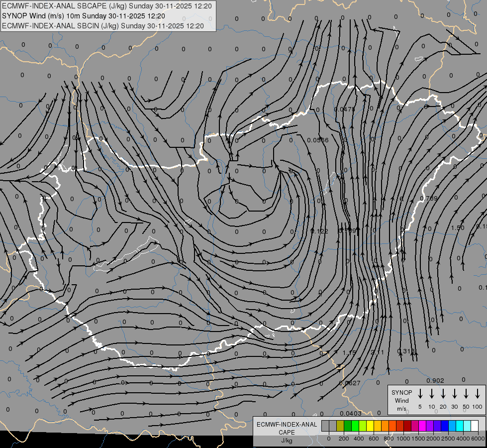Click the 0.313 CAPE value on the map
This screenshot has width=487, height=448.
point(406,351)
